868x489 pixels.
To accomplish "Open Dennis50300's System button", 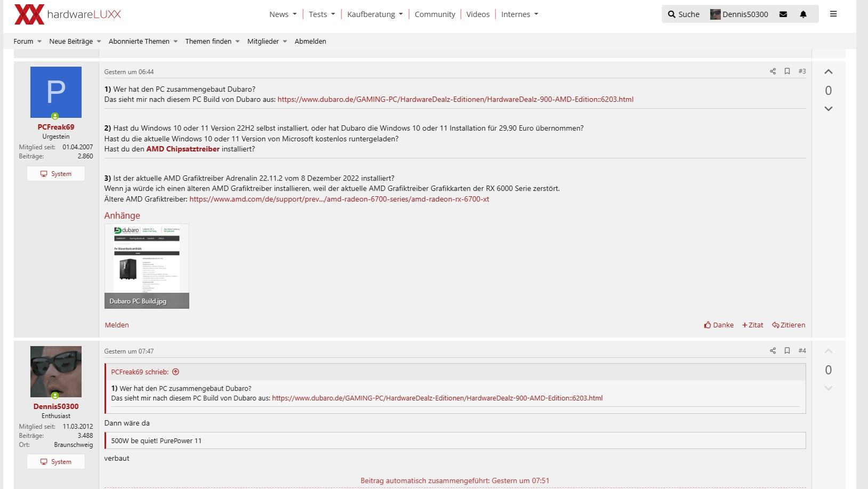I will coord(56,462).
